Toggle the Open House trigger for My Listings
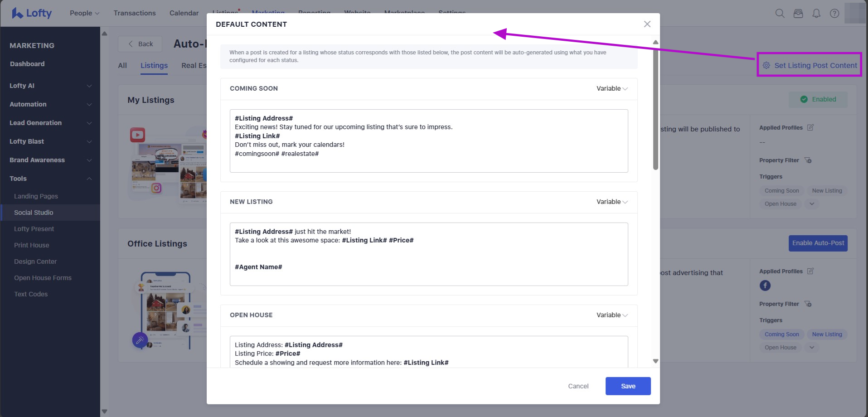The height and width of the screenshot is (417, 868). [x=780, y=204]
